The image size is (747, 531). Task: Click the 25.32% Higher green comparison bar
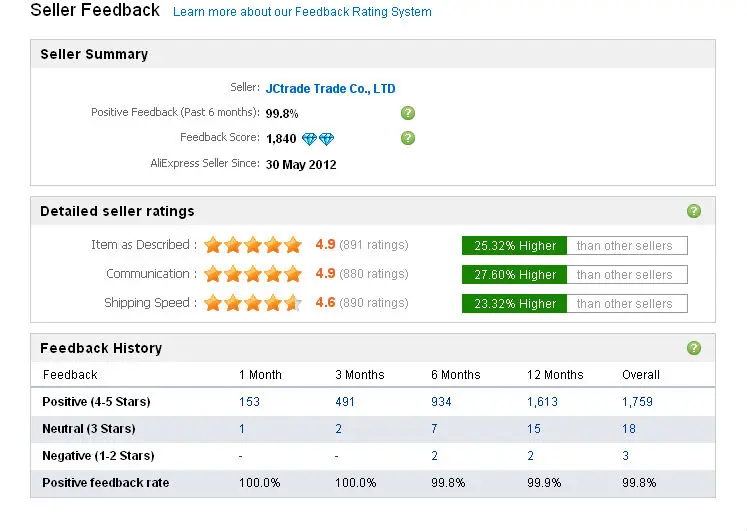tap(514, 246)
